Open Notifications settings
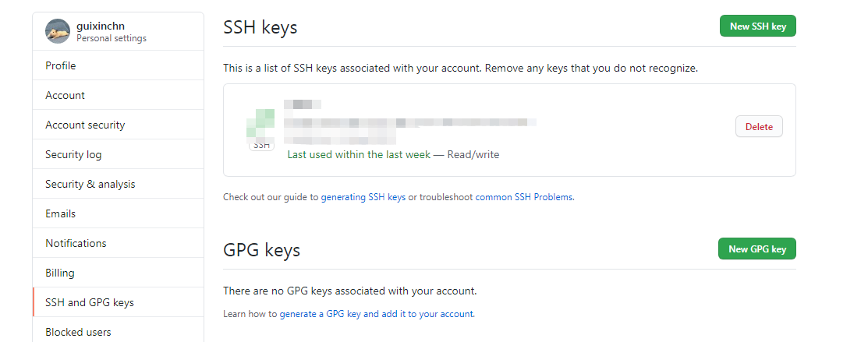 coord(76,244)
